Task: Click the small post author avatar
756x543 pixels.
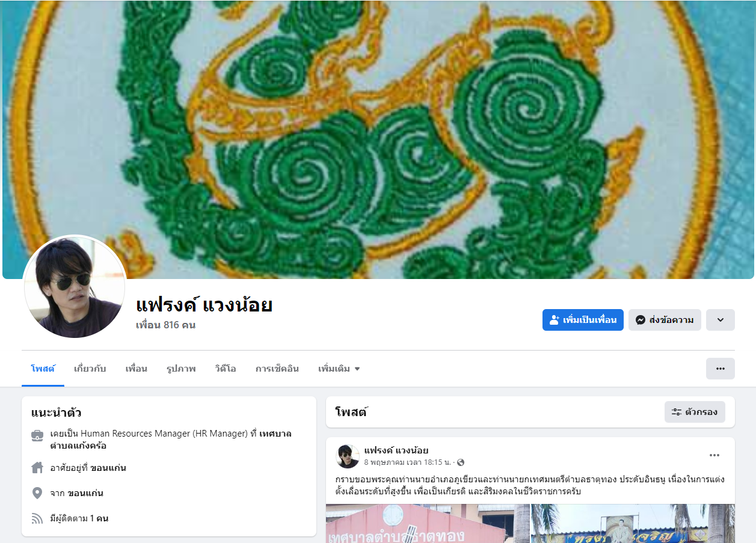Action: (x=348, y=456)
